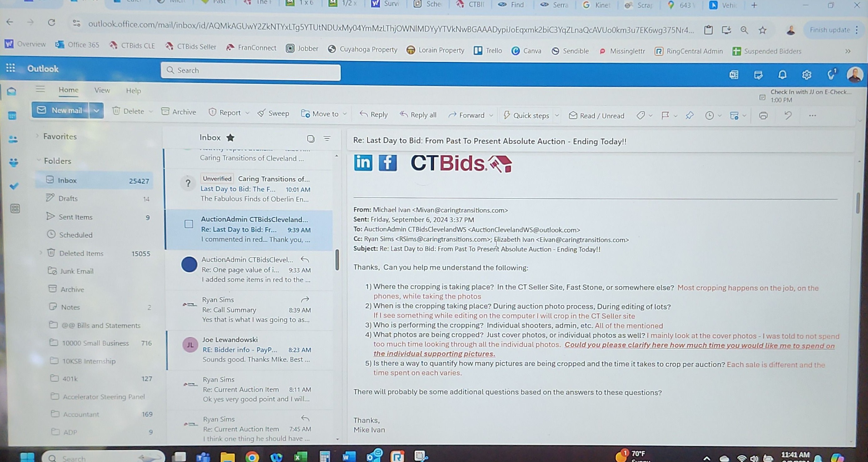This screenshot has width=868, height=462.
Task: Click the Reply button
Action: point(374,115)
